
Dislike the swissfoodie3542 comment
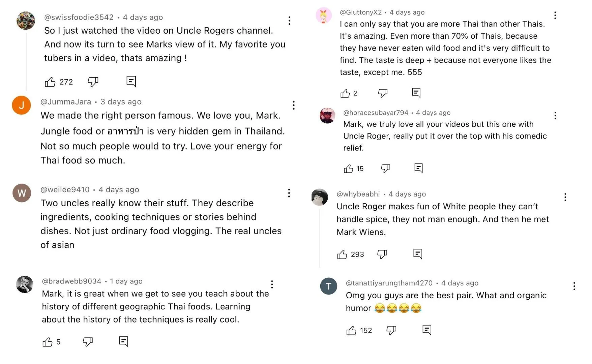click(x=93, y=82)
